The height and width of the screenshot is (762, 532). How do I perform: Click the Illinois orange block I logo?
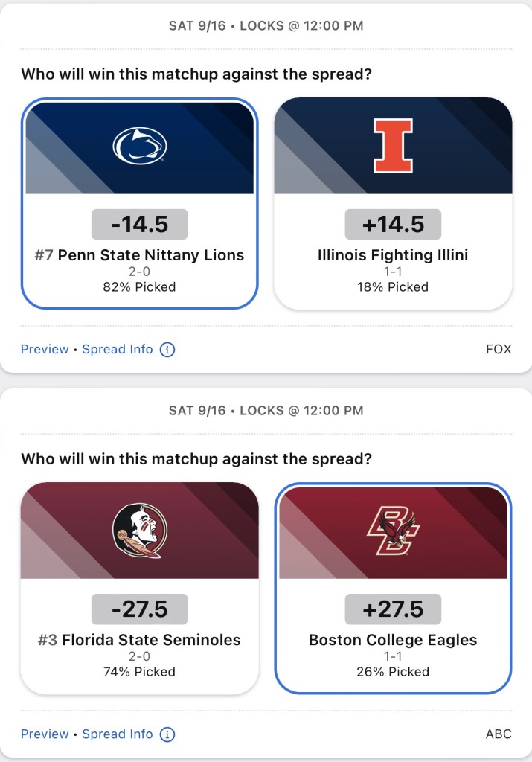(393, 146)
